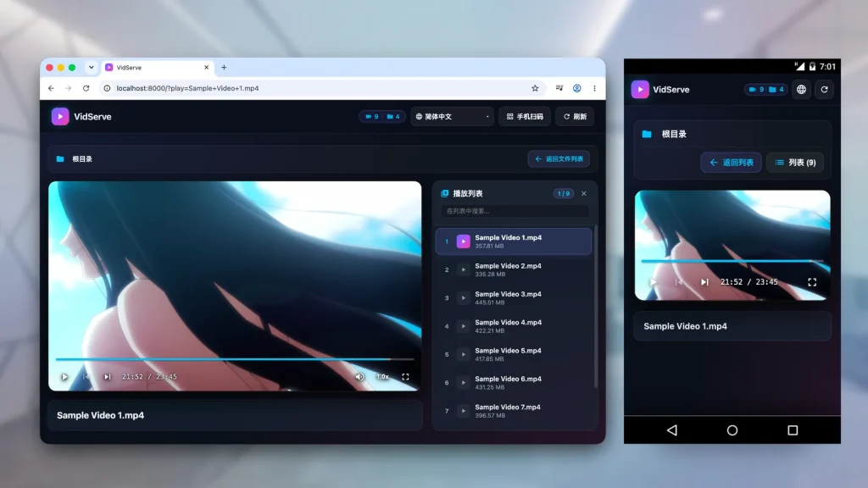Viewport: 868px width, 488px height.
Task: Click the video and folder count badge on desktop
Action: point(382,117)
